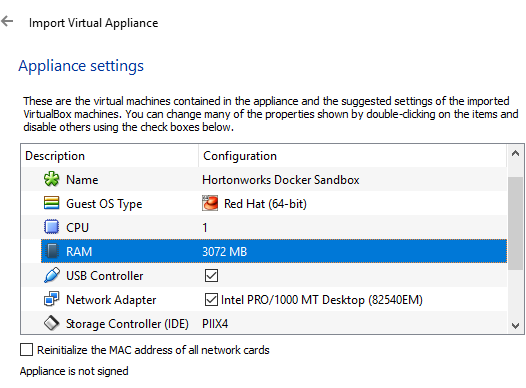Viewport: 526px width, 388px height.
Task: Click the Configuration column header
Action: tap(353, 156)
